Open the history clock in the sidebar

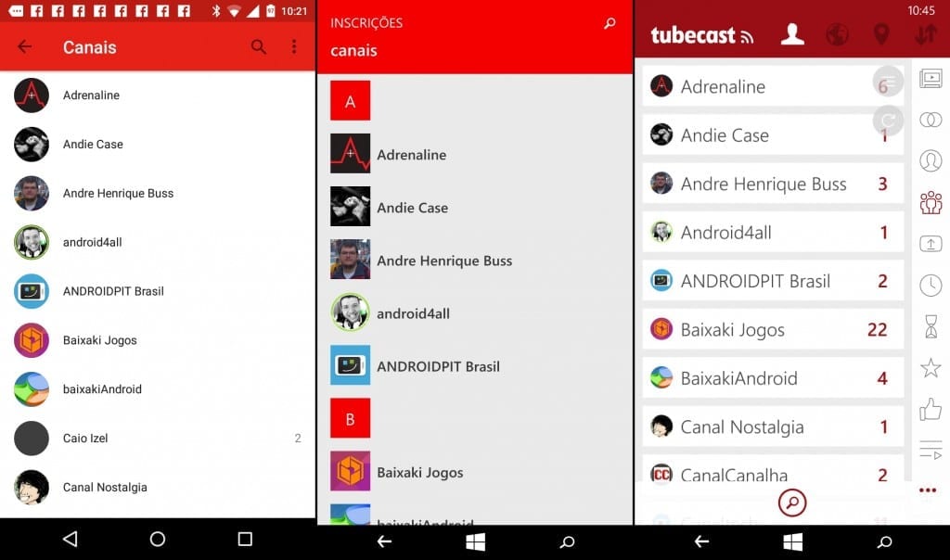930,285
